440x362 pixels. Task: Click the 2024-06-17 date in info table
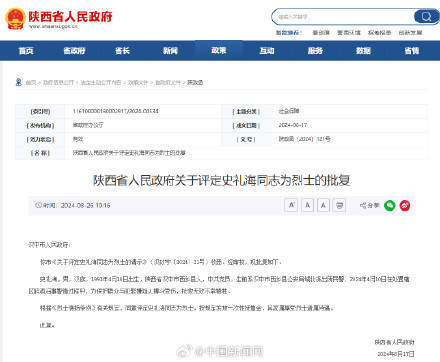tap(292, 125)
